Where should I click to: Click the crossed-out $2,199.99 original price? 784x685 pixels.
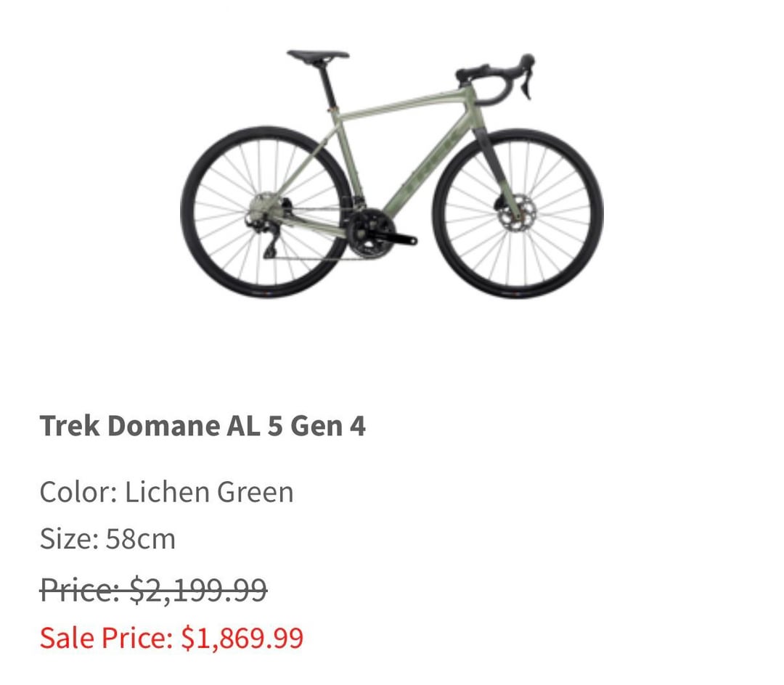point(198,590)
